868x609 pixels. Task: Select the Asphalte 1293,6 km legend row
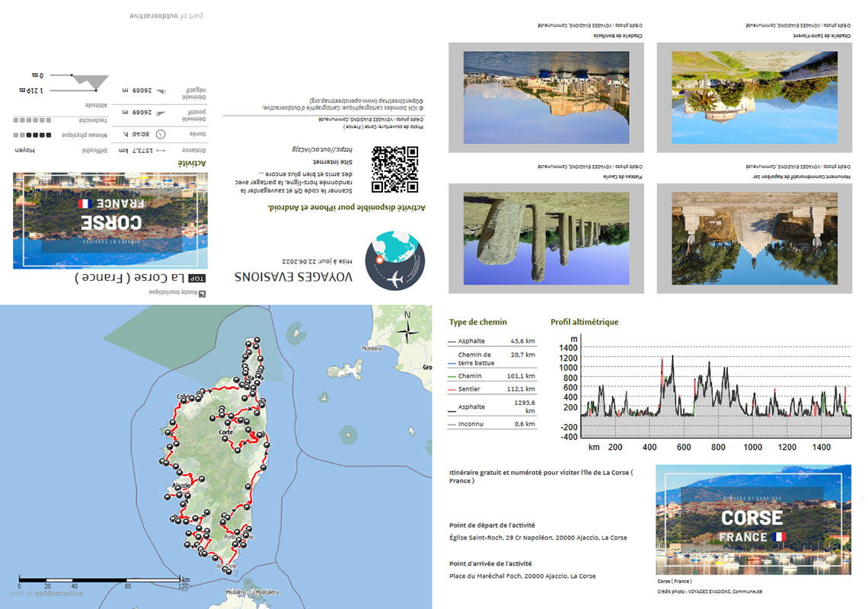tap(492, 407)
